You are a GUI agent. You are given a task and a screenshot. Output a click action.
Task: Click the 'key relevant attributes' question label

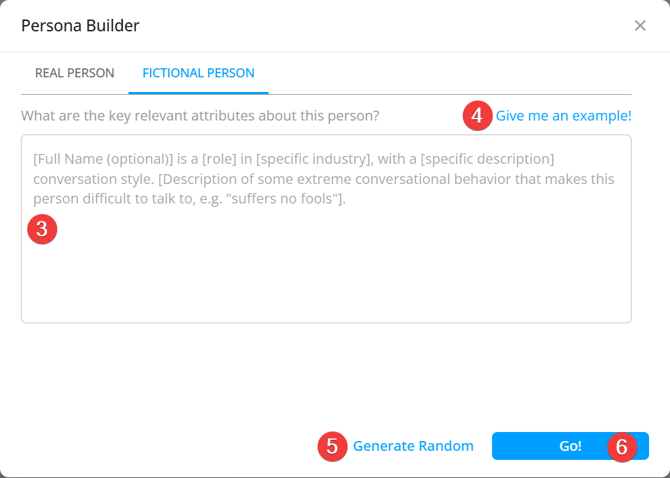tap(200, 116)
